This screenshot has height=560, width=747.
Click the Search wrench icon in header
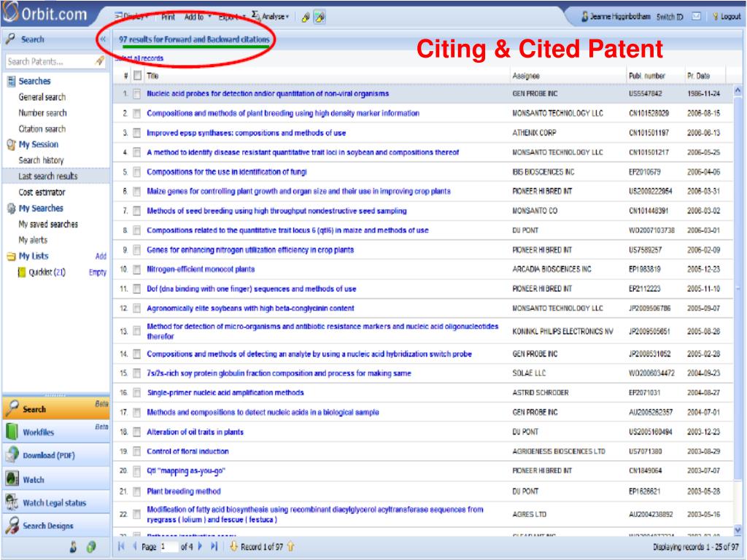pos(10,39)
